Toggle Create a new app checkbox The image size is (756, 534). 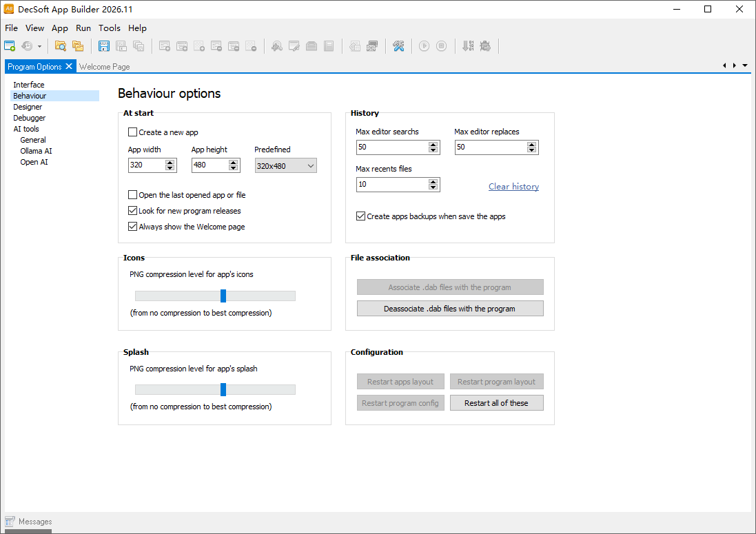132,132
